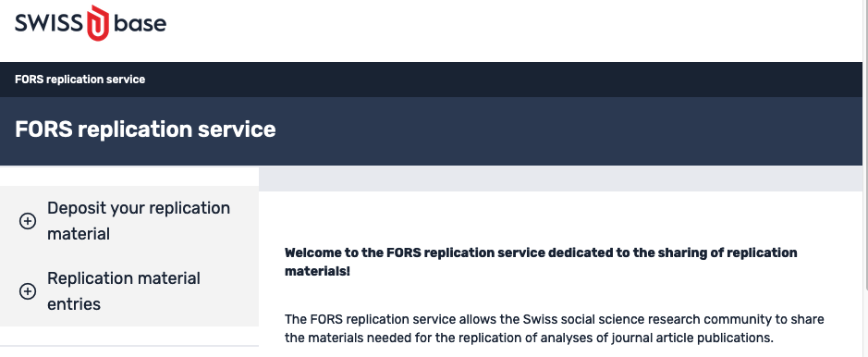This screenshot has height=357, width=868.
Task: Click the divider line beneath the sidebar menu
Action: 129,346
